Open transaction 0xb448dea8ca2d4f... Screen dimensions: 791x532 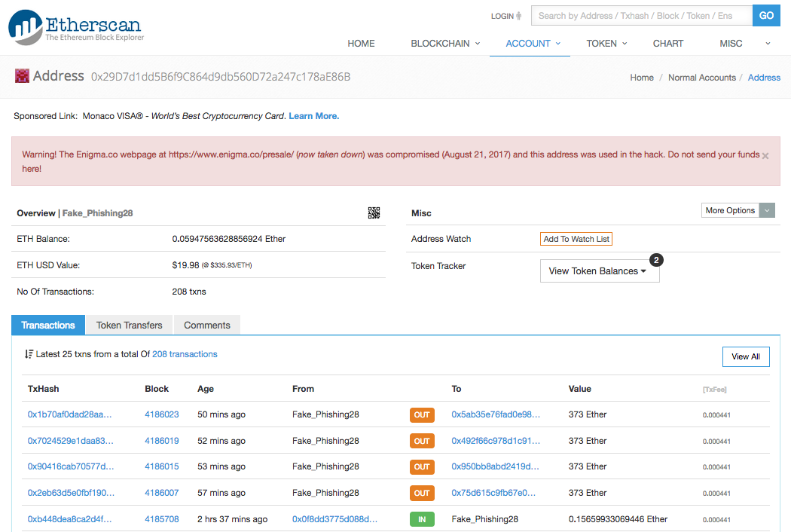[69, 519]
